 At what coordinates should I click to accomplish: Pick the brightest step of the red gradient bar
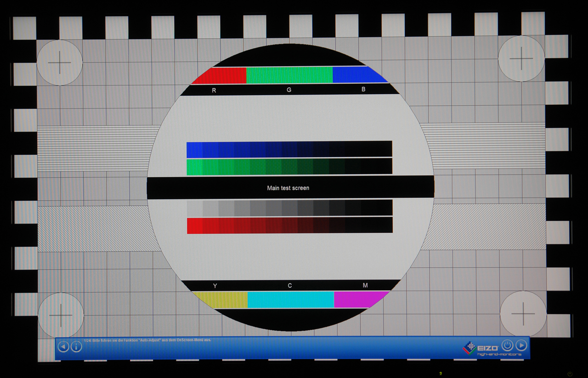(195, 226)
